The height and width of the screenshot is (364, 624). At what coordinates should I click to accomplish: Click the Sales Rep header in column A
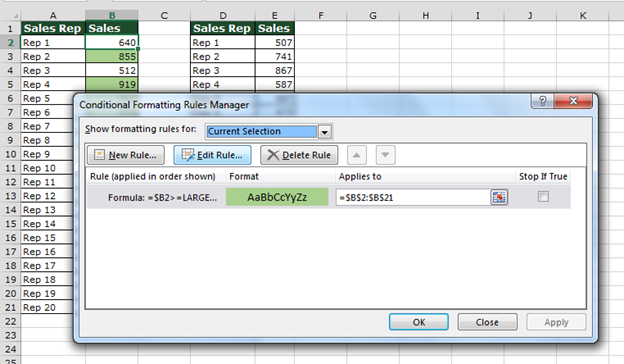(x=53, y=28)
